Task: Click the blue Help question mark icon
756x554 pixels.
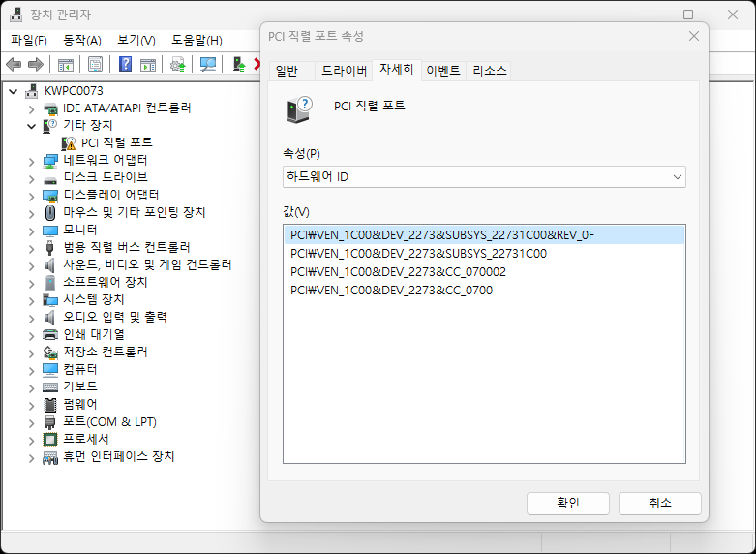Action: [x=126, y=64]
